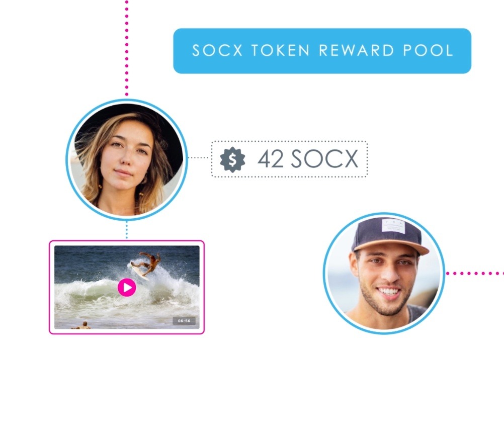Click the word SOCX in the blue banner

[217, 50]
